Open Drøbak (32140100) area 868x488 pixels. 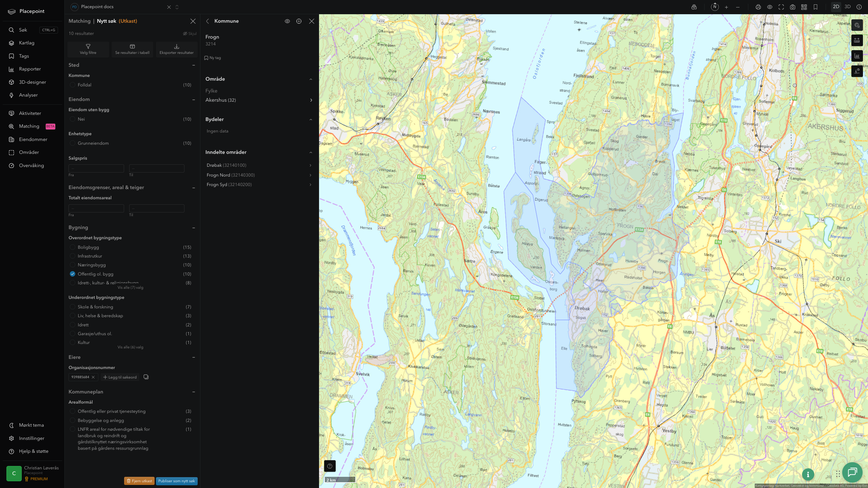point(259,165)
